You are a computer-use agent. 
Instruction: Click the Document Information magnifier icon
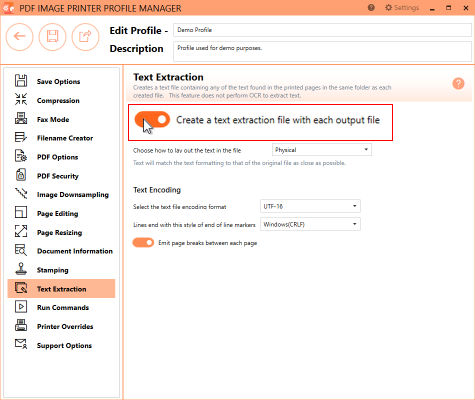click(21, 250)
